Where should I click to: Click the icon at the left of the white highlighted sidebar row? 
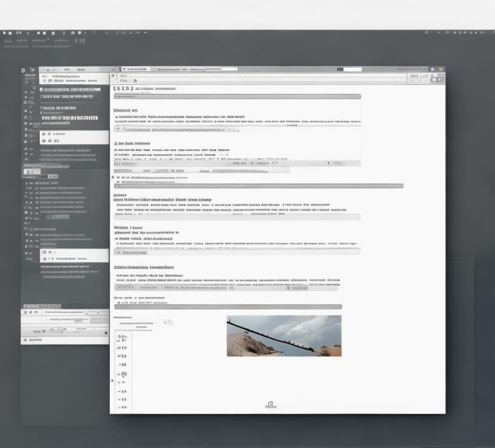click(x=44, y=133)
